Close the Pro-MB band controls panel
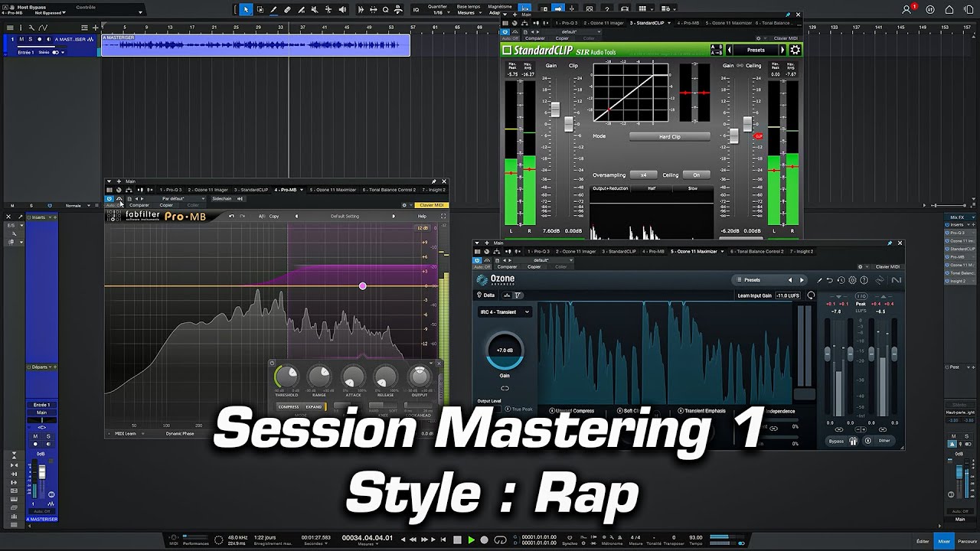980x551 pixels. coord(439,363)
